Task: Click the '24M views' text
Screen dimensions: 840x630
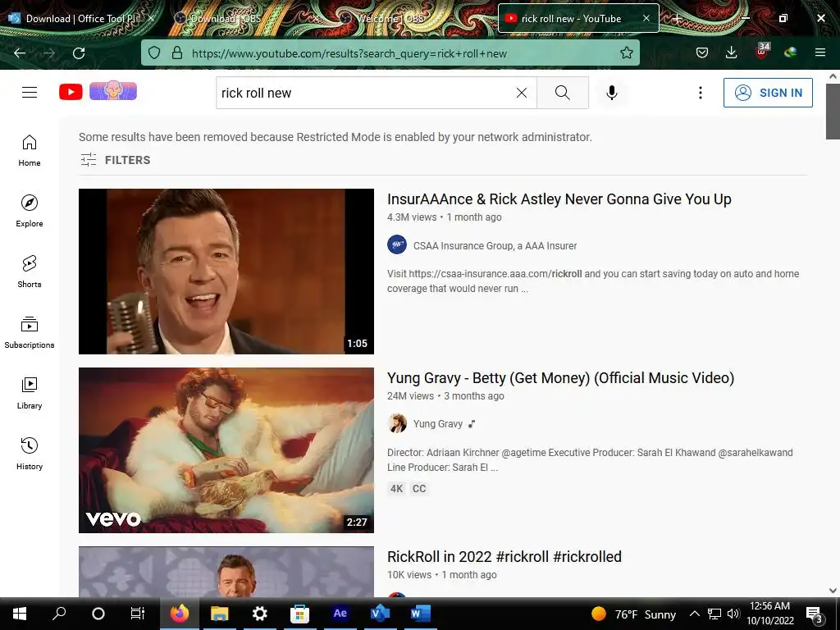Action: 410,396
